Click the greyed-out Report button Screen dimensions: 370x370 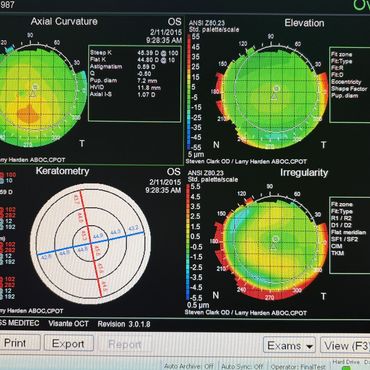[125, 344]
